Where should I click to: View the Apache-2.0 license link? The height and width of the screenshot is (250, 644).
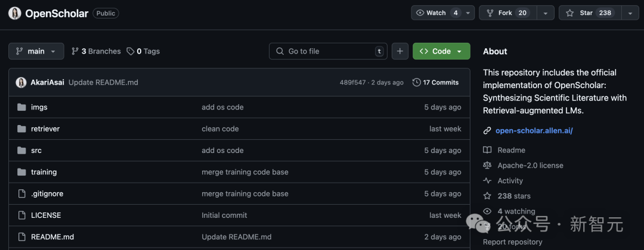(x=530, y=165)
